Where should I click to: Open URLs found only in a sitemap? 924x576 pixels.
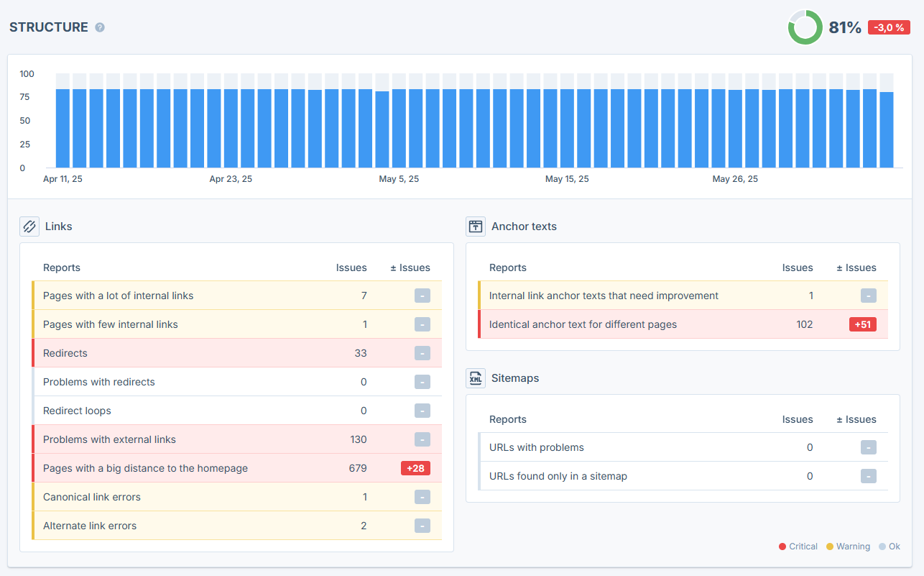[x=683, y=476]
